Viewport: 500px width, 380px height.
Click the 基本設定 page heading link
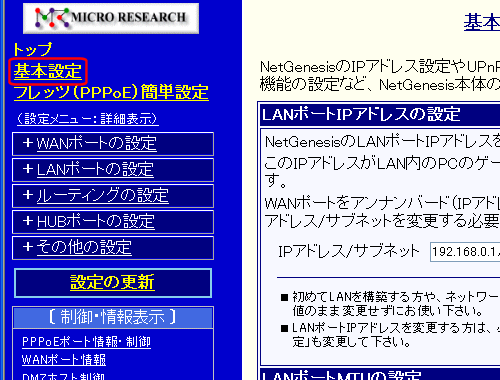pyautogui.click(x=482, y=23)
